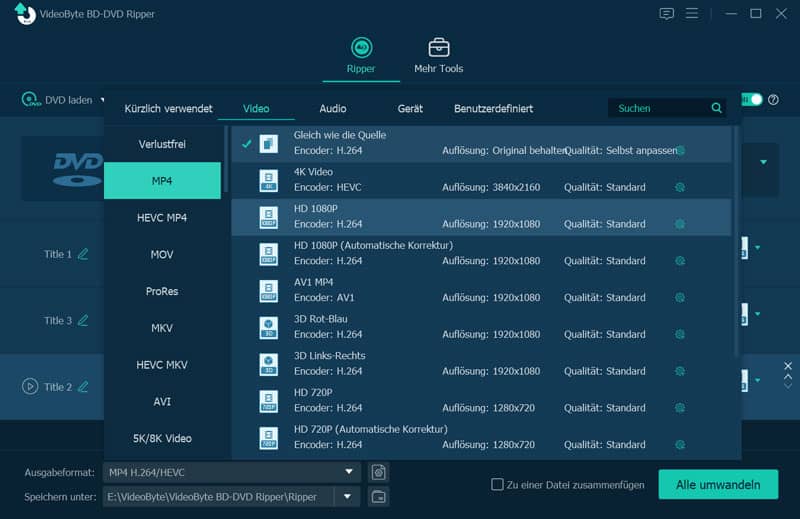Click the format settings icon beside Ausgabeformat
This screenshot has height=519, width=800.
(x=378, y=472)
